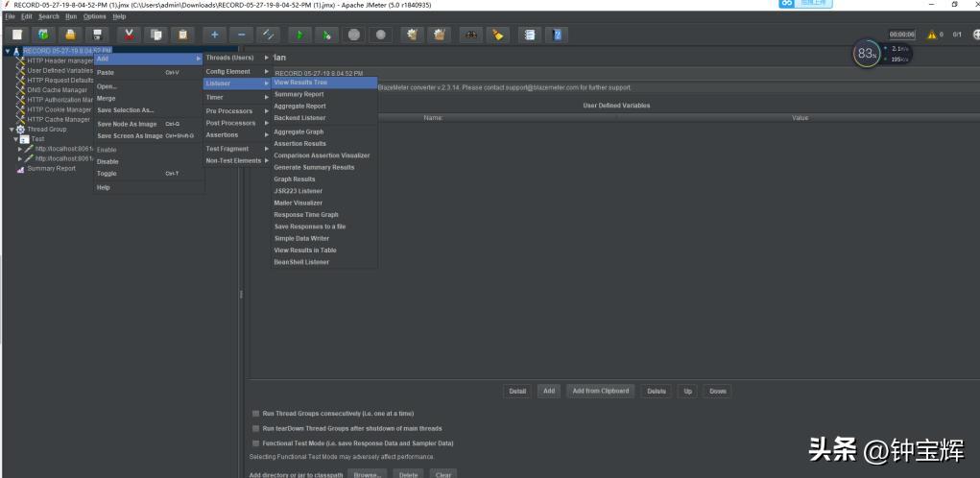Click the Clear button for classpath

[x=443, y=474]
